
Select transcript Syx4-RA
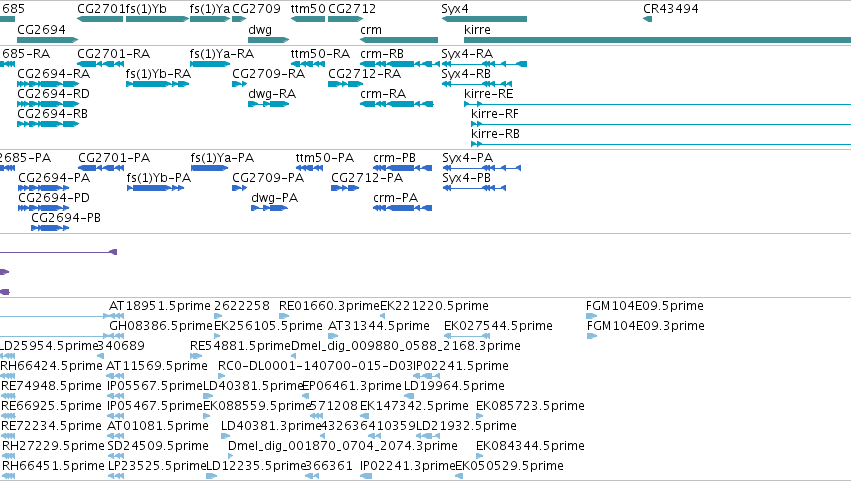click(x=484, y=64)
